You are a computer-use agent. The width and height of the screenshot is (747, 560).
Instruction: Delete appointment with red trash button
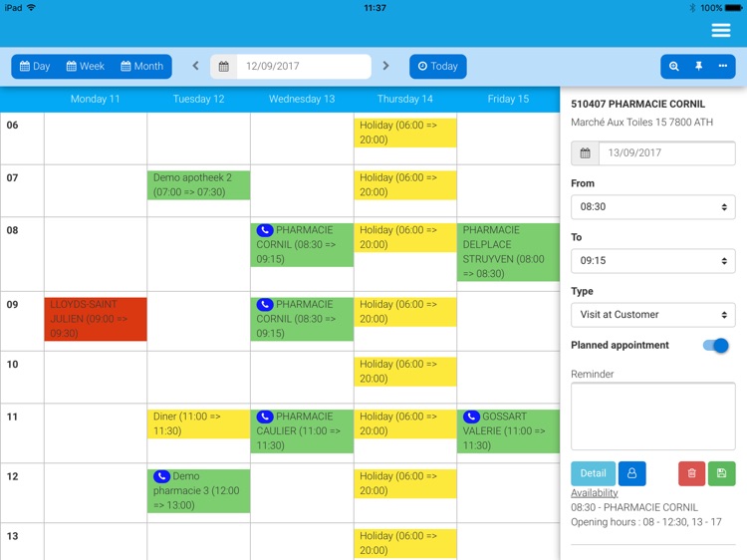click(692, 473)
